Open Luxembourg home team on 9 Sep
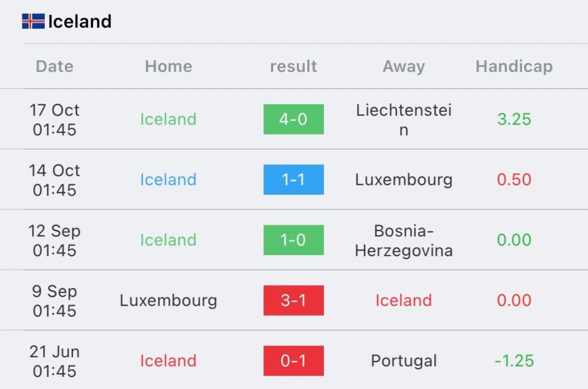 [168, 301]
